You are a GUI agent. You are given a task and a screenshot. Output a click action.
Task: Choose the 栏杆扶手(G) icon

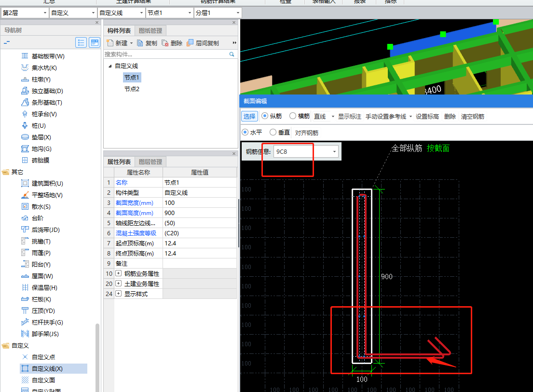pyautogui.click(x=25, y=322)
